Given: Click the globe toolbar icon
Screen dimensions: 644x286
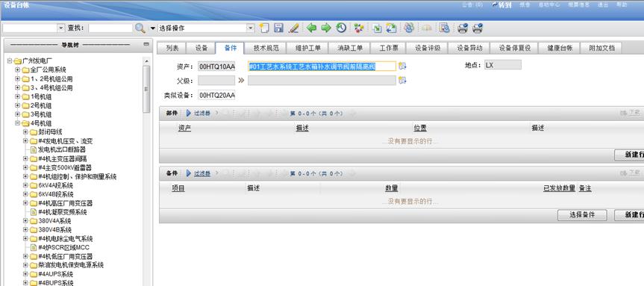Looking at the screenshot, I should click(x=408, y=28).
